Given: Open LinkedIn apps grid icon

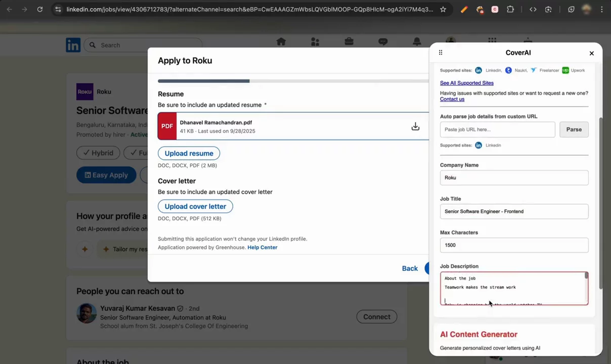Looking at the screenshot, I should (x=492, y=41).
